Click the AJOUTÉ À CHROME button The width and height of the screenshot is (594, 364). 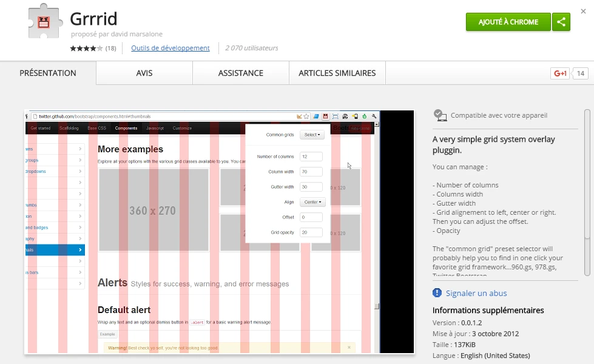(508, 22)
